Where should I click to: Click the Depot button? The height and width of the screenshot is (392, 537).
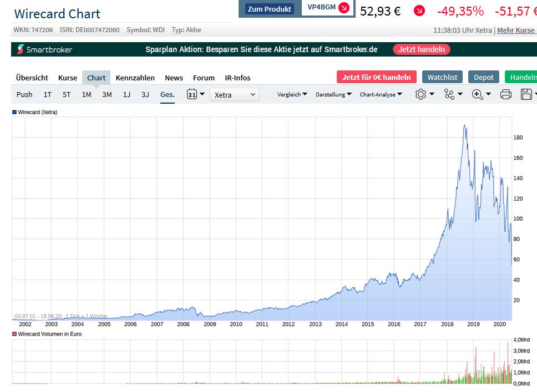point(484,77)
